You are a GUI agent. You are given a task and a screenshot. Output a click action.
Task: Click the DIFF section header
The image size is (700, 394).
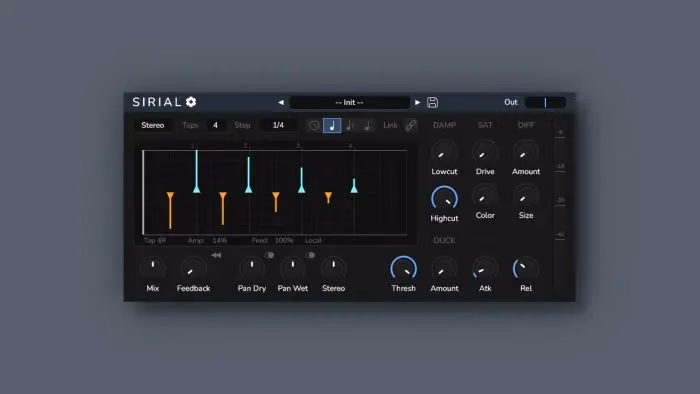526,125
